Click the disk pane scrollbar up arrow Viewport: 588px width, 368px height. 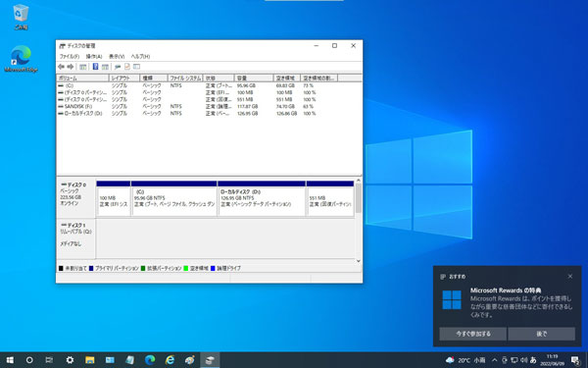359,181
